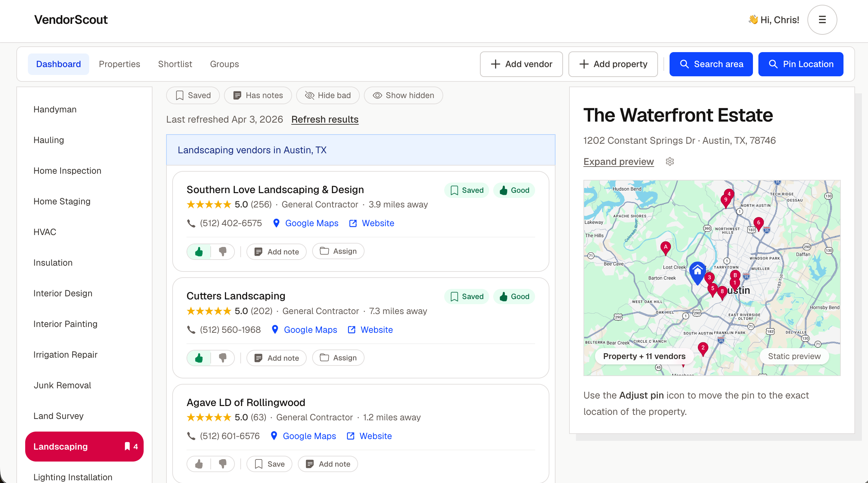This screenshot has width=868, height=483.
Task: Click phone icon for (512) 560-1968
Action: pyautogui.click(x=191, y=330)
